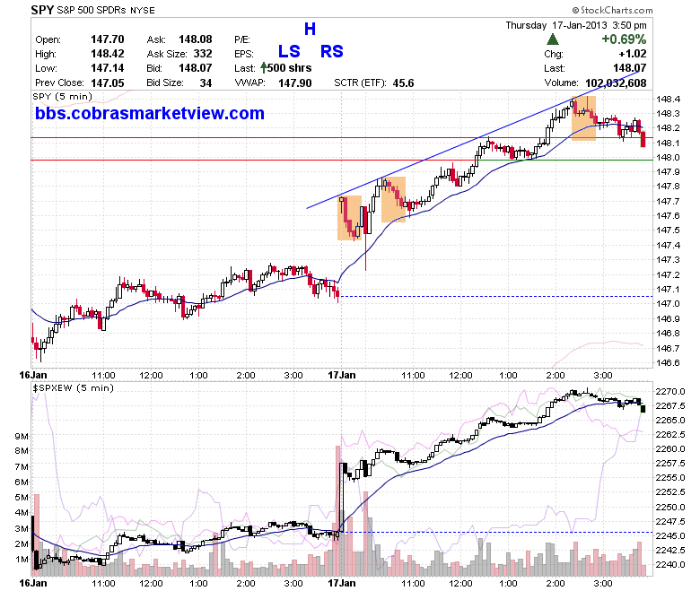Image resolution: width=700 pixels, height=591 pixels.
Task: Click the third orange highlighted box near 148.3
Action: pyautogui.click(x=583, y=118)
